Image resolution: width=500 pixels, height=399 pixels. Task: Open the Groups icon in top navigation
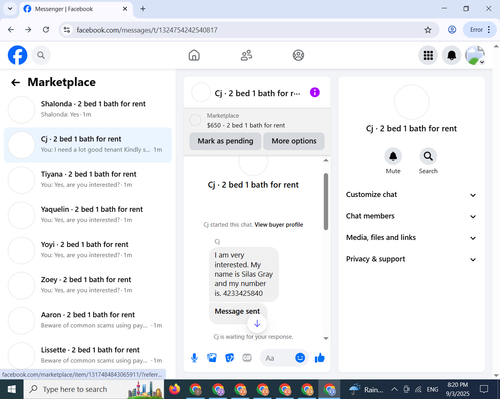coord(298,55)
